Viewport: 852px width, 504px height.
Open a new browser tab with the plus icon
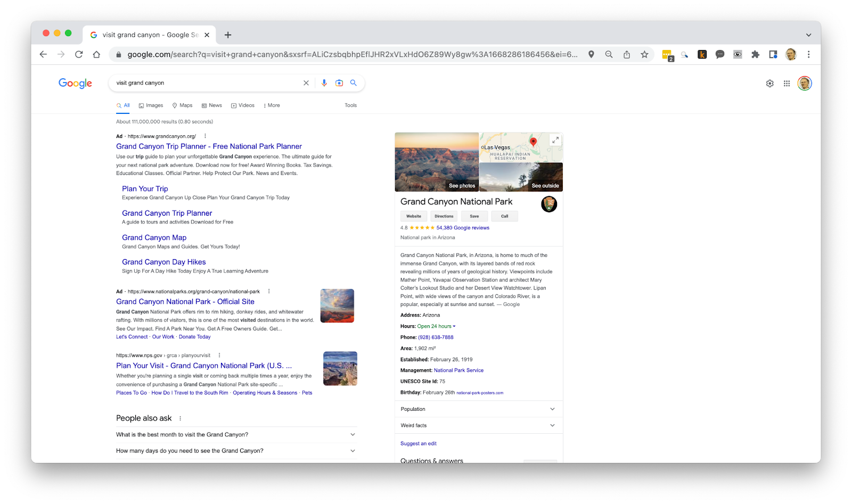[228, 35]
